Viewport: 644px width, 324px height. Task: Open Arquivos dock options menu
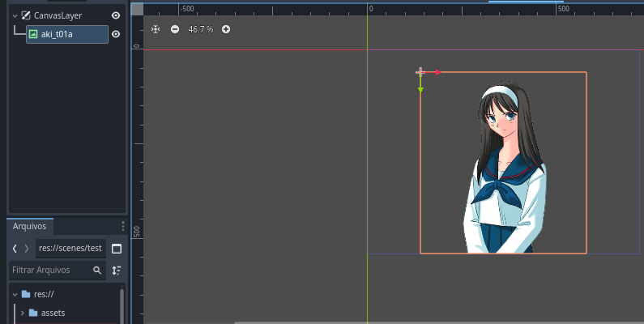[123, 226]
